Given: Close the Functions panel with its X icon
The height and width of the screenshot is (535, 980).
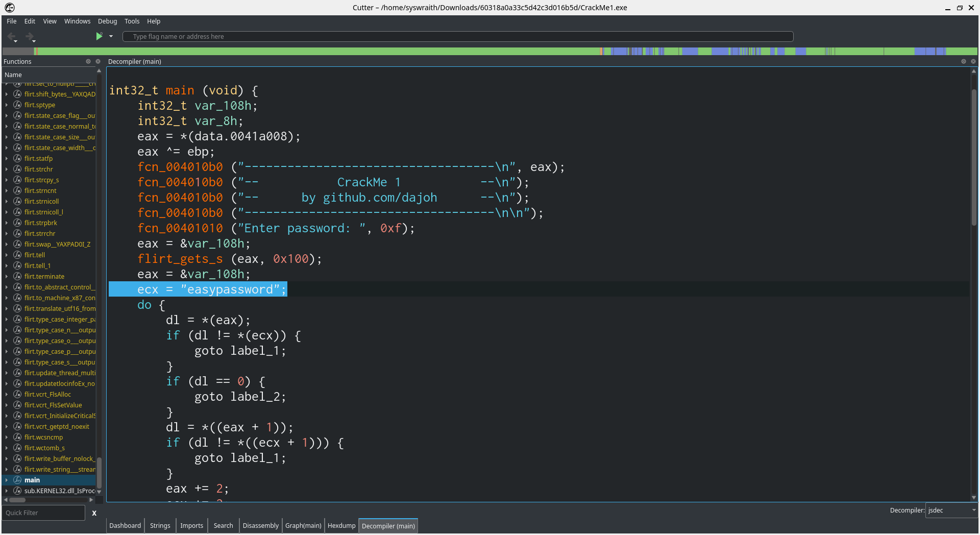Looking at the screenshot, I should [98, 61].
